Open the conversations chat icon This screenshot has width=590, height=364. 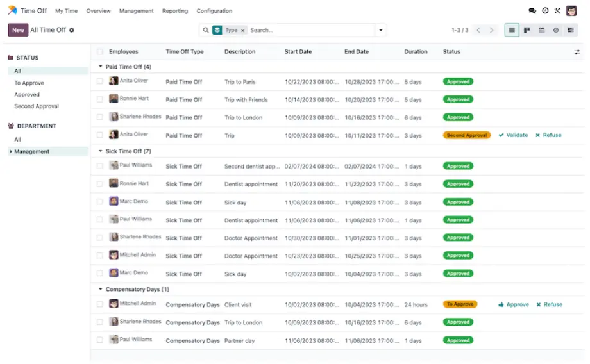(532, 11)
